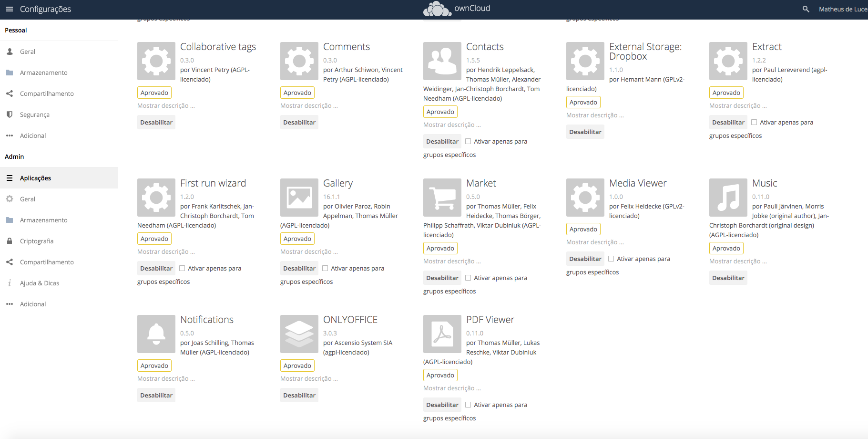Disable the Music app
This screenshot has height=439, width=868.
pyautogui.click(x=728, y=278)
